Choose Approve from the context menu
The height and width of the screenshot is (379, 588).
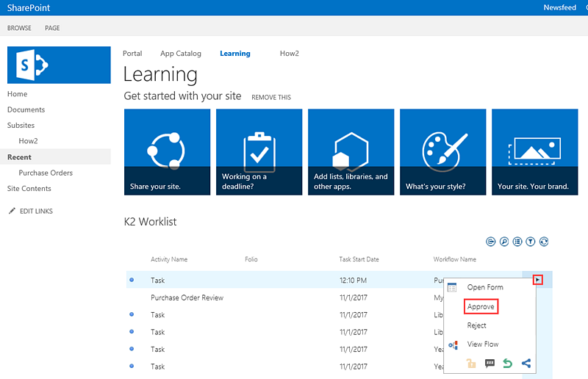[481, 306]
